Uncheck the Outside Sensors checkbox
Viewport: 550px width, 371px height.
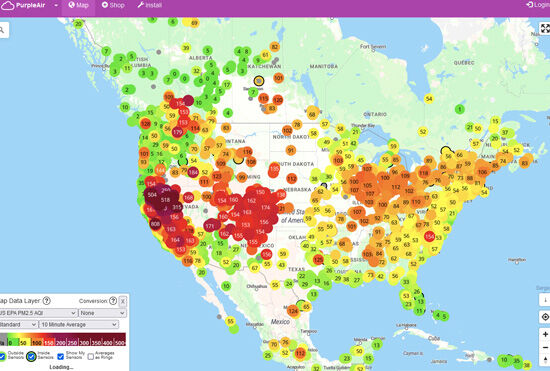point(2,357)
